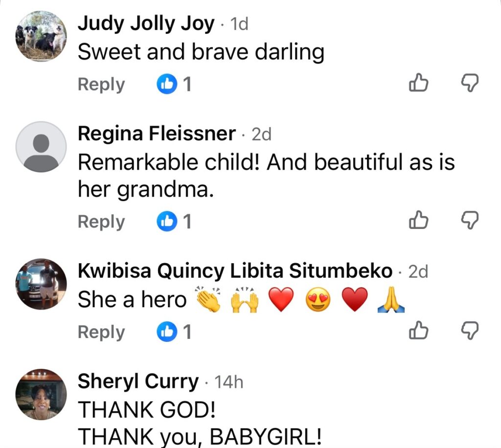The width and height of the screenshot is (501, 448).
Task: Thumbs down Kwibisa Quincy's hero comment
Action: pyautogui.click(x=470, y=331)
